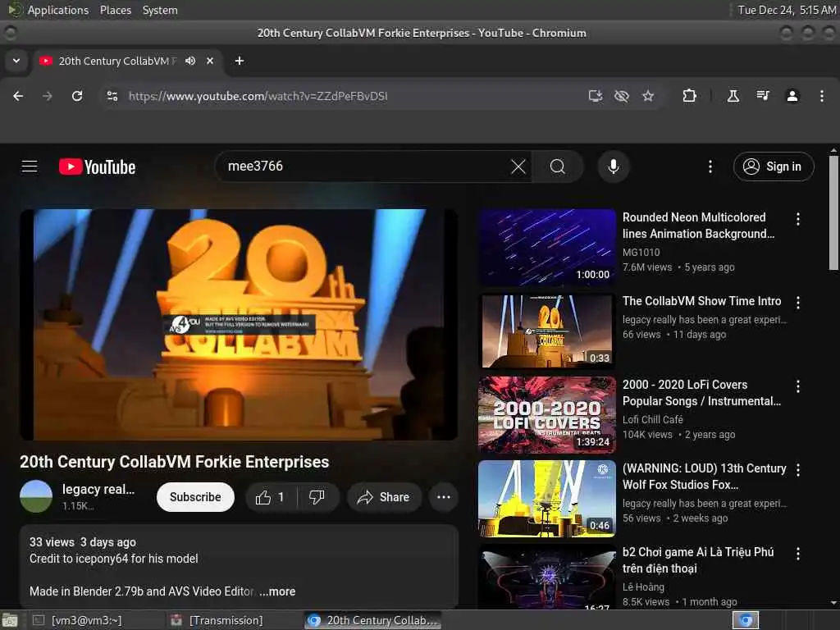Open more actions ellipsis under video
This screenshot has height=630, width=840.
(444, 497)
